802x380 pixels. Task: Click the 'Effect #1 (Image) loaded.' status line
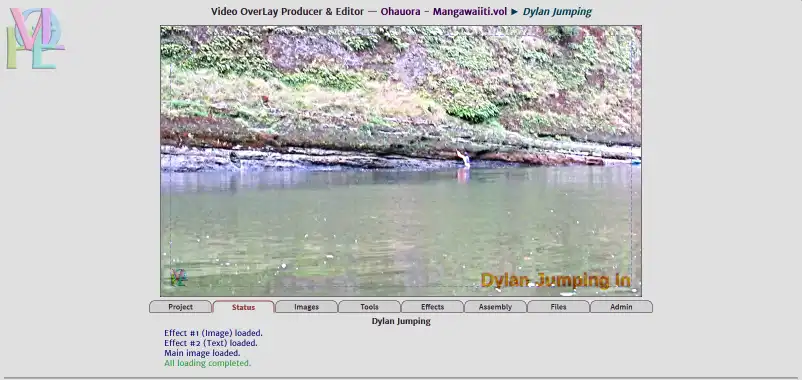click(x=213, y=333)
